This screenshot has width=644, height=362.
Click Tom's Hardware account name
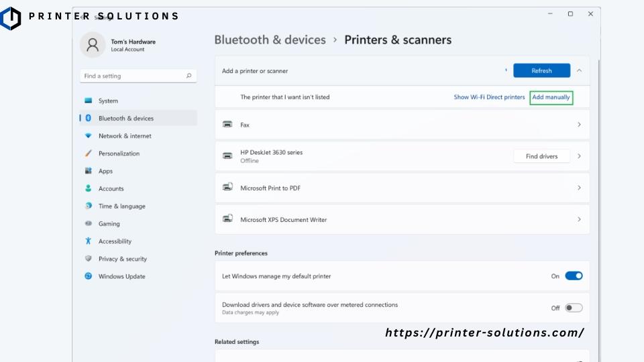tap(133, 42)
